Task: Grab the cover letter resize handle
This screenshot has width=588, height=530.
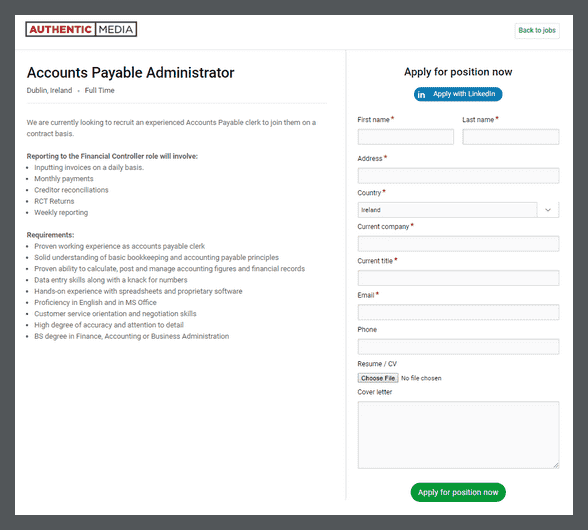Action: [x=556, y=465]
